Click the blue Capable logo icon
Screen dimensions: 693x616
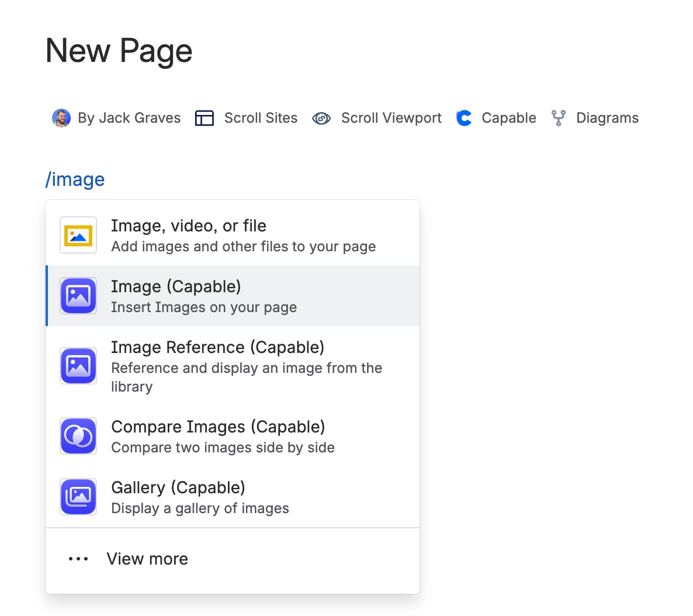click(464, 118)
